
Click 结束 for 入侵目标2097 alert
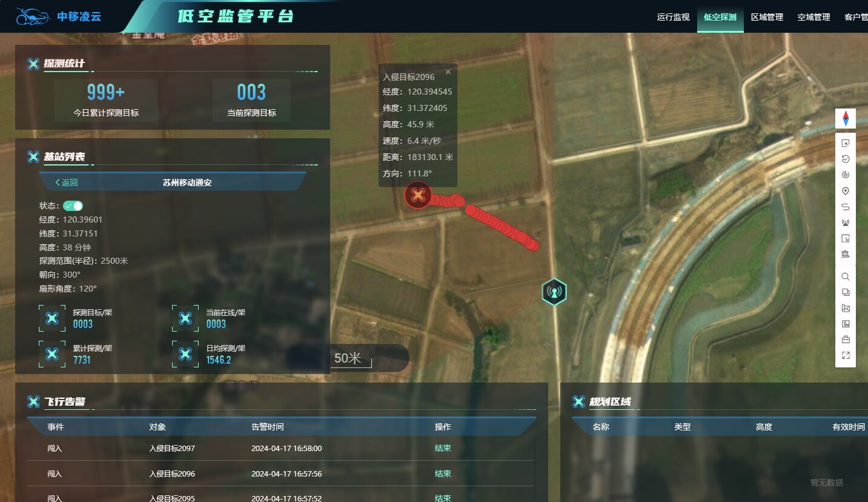pos(443,449)
